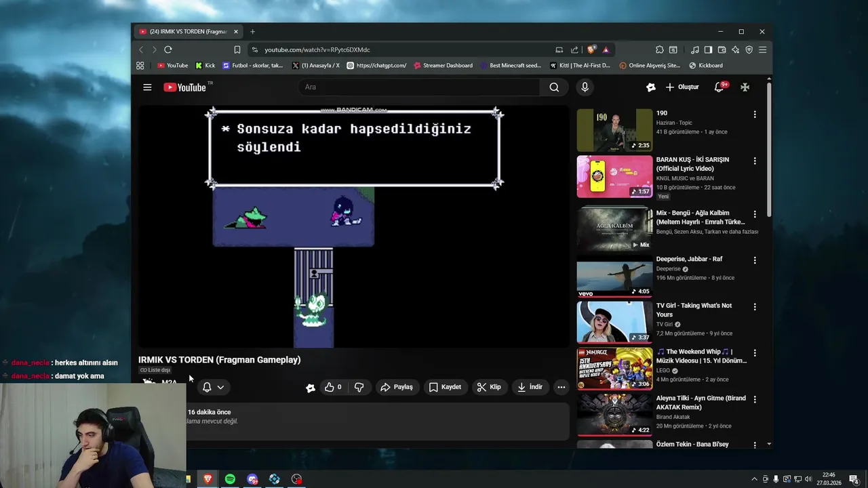The width and height of the screenshot is (868, 488).
Task: Go to the YouTube home logo
Action: tap(184, 87)
